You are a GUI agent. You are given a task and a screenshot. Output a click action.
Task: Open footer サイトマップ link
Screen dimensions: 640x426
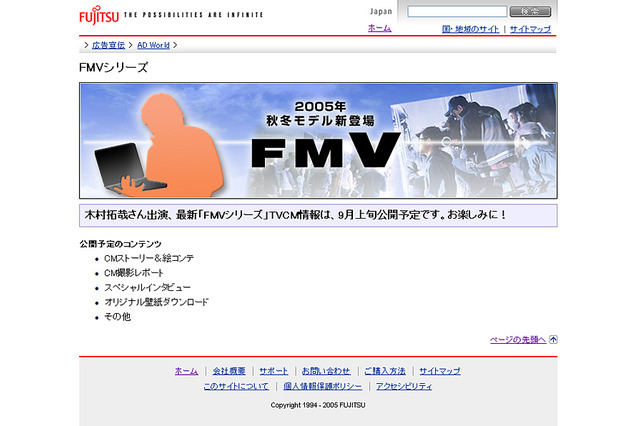(x=440, y=371)
